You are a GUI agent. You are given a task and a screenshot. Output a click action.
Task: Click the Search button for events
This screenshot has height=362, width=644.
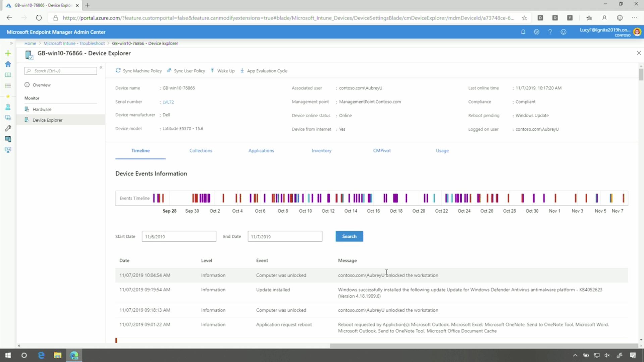pyautogui.click(x=350, y=236)
